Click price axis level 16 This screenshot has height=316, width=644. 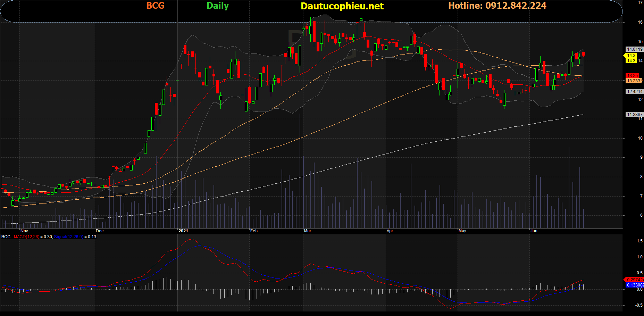(x=640, y=22)
